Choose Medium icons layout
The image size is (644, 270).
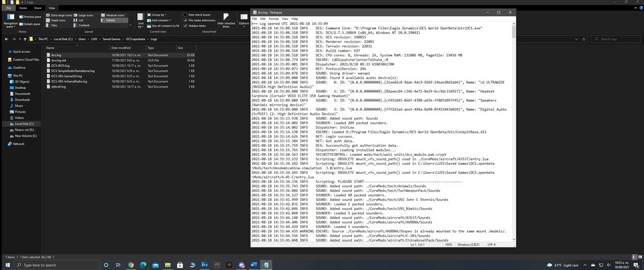[x=113, y=15]
